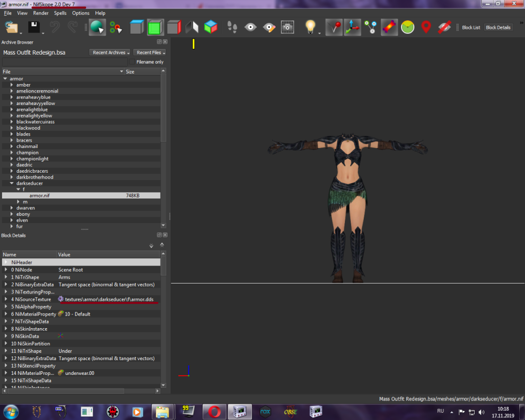
Task: Close the Block Details panel
Action: (165, 235)
